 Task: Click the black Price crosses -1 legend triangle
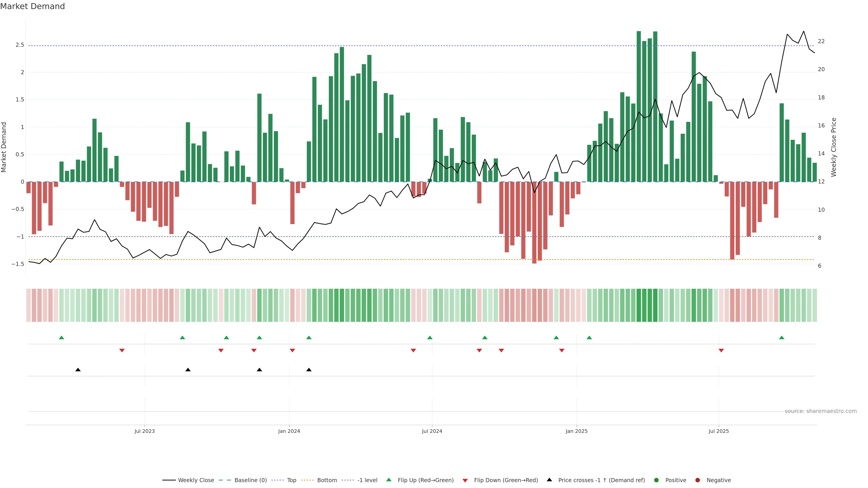(x=549, y=480)
